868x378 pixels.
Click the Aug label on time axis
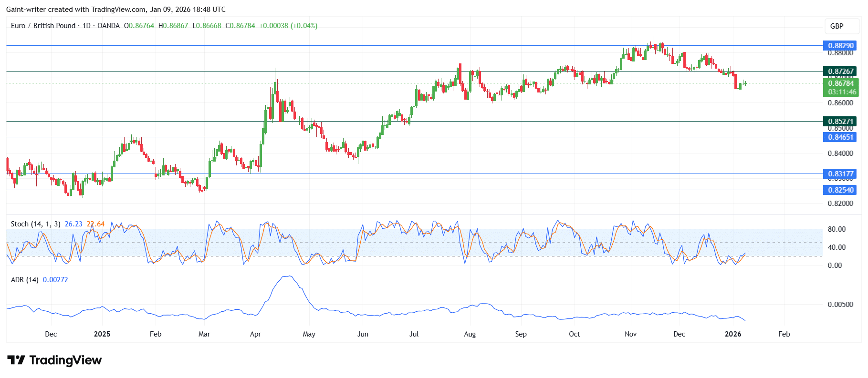(x=470, y=334)
